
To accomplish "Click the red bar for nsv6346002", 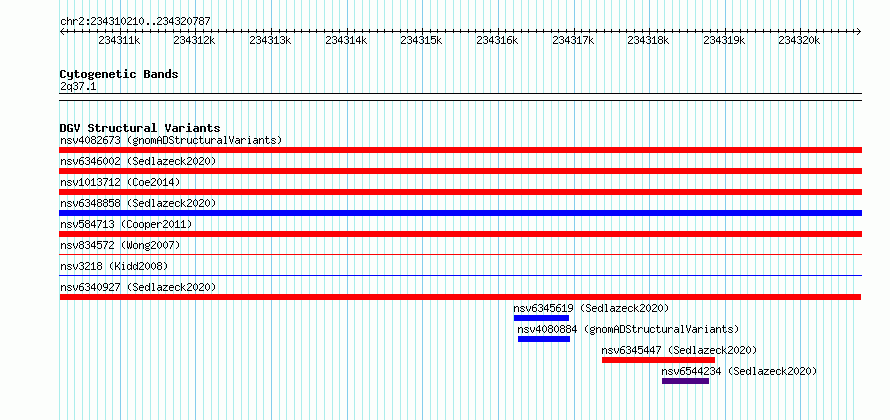I will coord(461,171).
